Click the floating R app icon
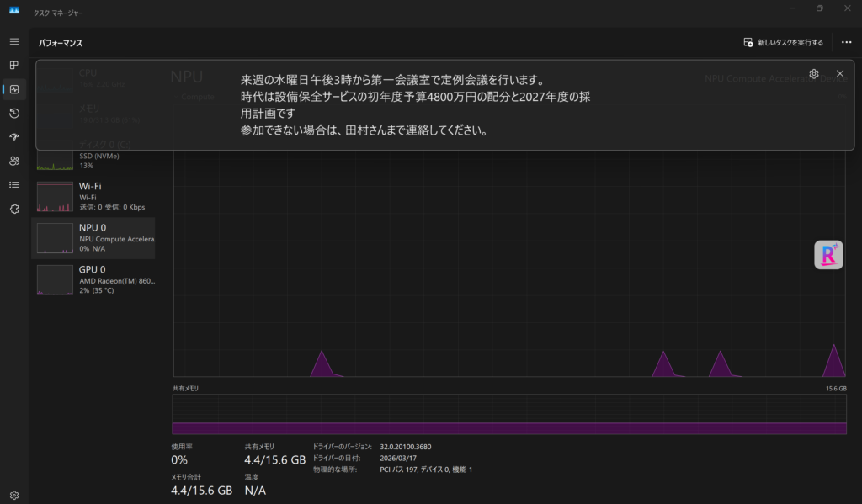 click(828, 254)
